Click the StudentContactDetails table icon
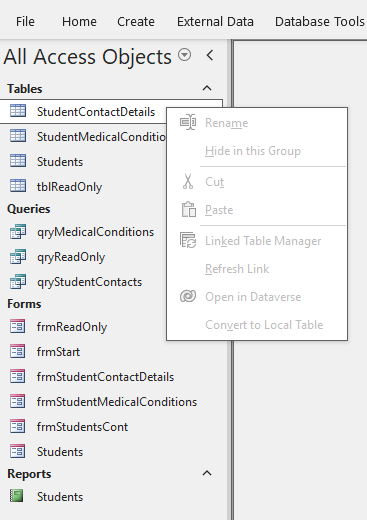Screen dimensions: 367x520 point(18,111)
